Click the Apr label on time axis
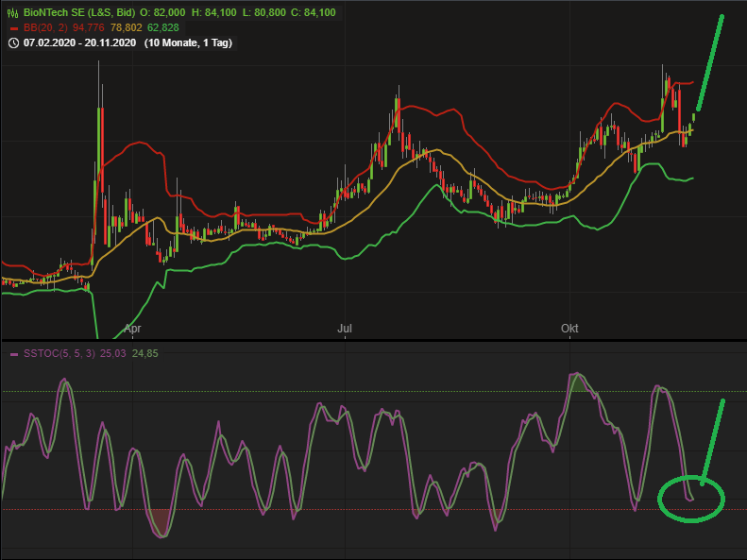The height and width of the screenshot is (560, 747). coord(132,329)
